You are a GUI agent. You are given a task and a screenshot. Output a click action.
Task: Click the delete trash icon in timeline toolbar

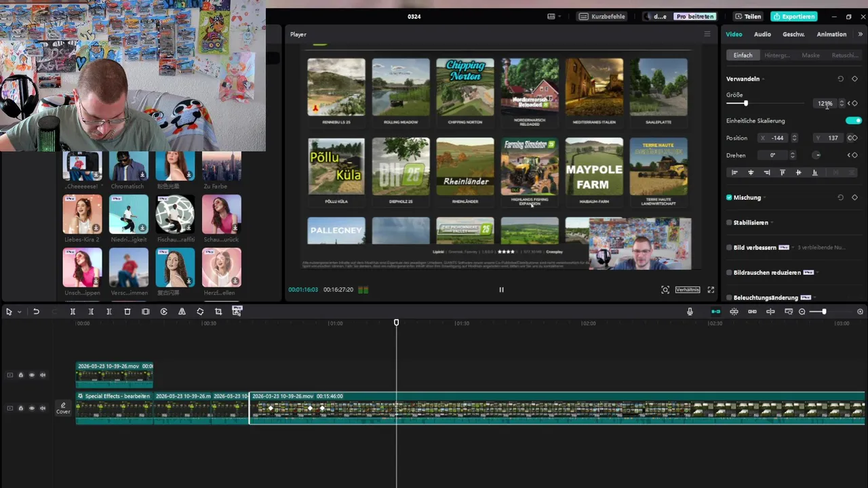click(x=127, y=312)
